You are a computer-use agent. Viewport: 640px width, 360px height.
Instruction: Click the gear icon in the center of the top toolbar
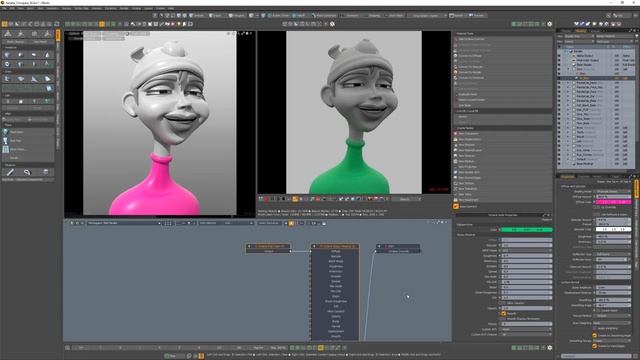pyautogui.click(x=332, y=24)
